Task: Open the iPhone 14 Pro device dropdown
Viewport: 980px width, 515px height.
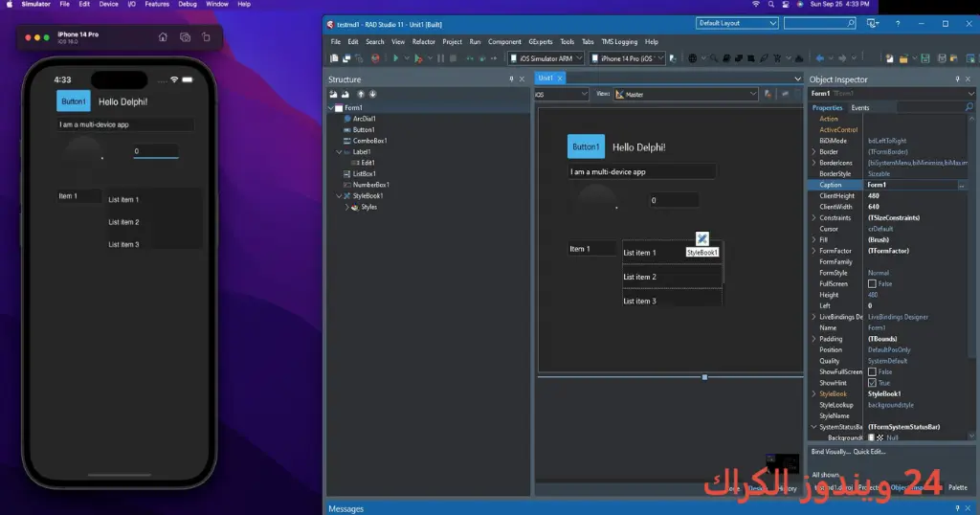Action: 626,58
